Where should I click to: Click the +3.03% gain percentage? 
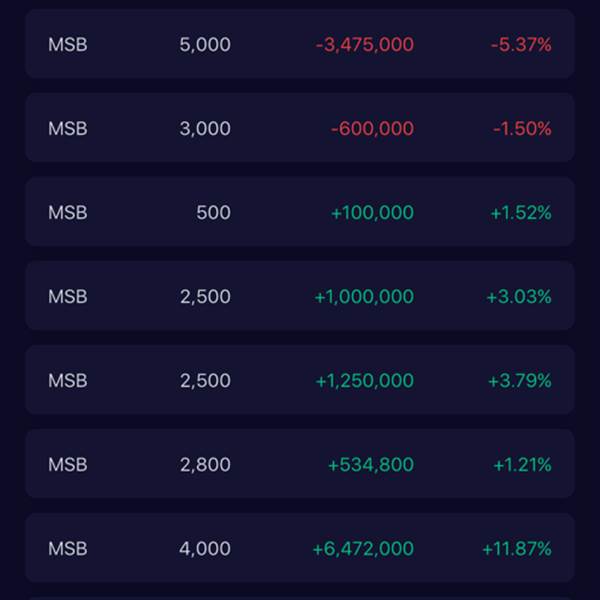[x=519, y=297]
